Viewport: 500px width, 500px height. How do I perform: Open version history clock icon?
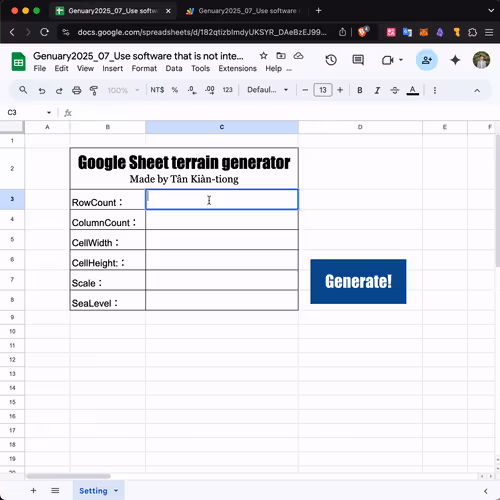click(x=331, y=60)
